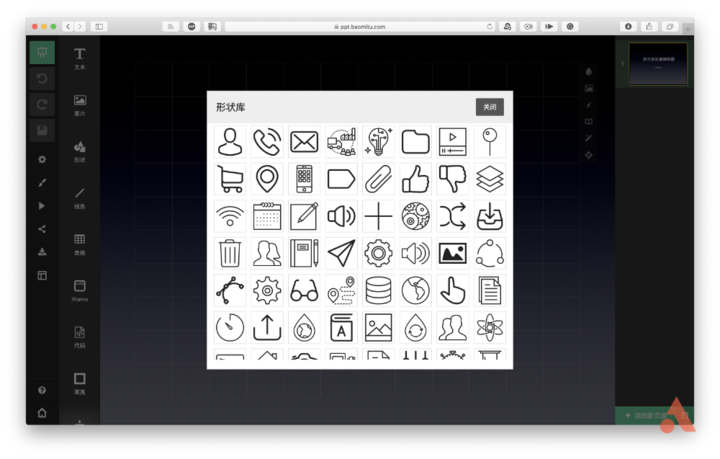Select the shopping cart shape
Viewport: 720px width, 459px height.
pyautogui.click(x=230, y=179)
